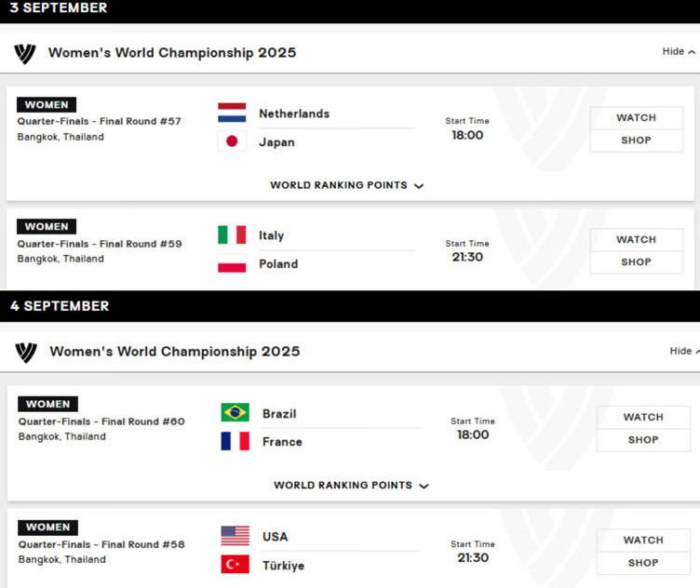This screenshot has height=588, width=700.
Task: Click the Netherlands flag icon
Action: pyautogui.click(x=232, y=114)
